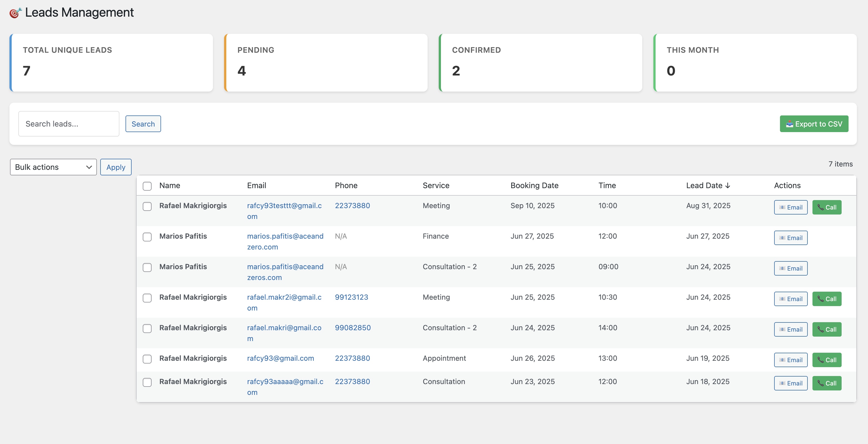Click the Total Unique Leads card
The width and height of the screenshot is (868, 444).
tap(111, 63)
